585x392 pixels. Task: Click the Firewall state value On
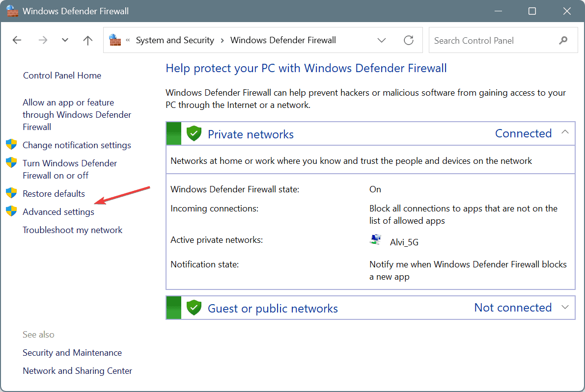tap(375, 189)
